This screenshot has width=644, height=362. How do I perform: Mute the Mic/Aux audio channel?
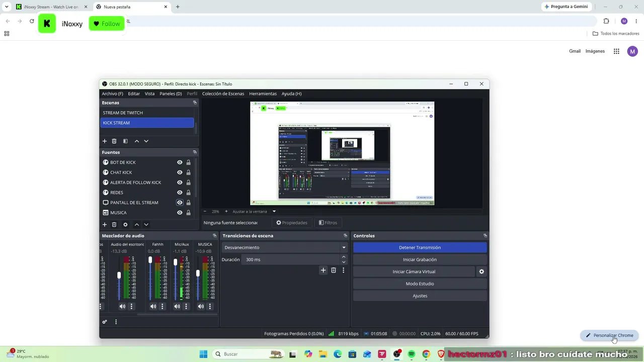[x=177, y=306]
